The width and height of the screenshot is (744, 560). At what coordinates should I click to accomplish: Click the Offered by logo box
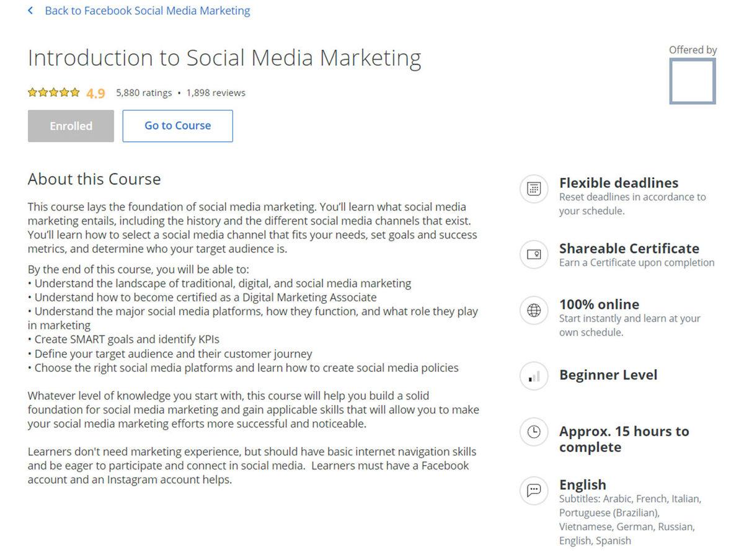click(692, 81)
